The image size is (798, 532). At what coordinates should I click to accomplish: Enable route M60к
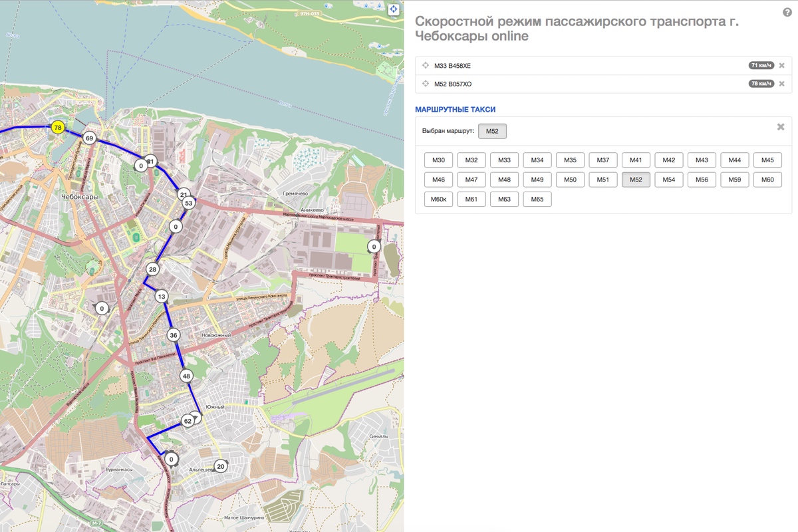tap(438, 199)
